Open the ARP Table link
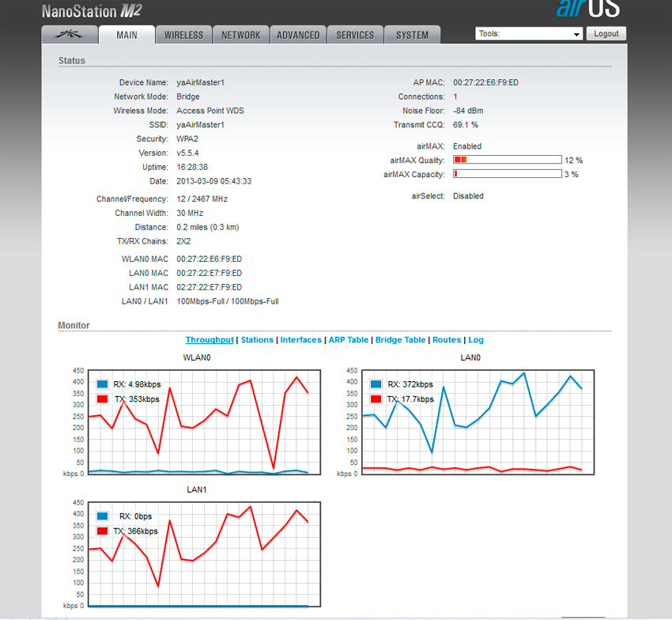The image size is (672, 620). [x=349, y=339]
